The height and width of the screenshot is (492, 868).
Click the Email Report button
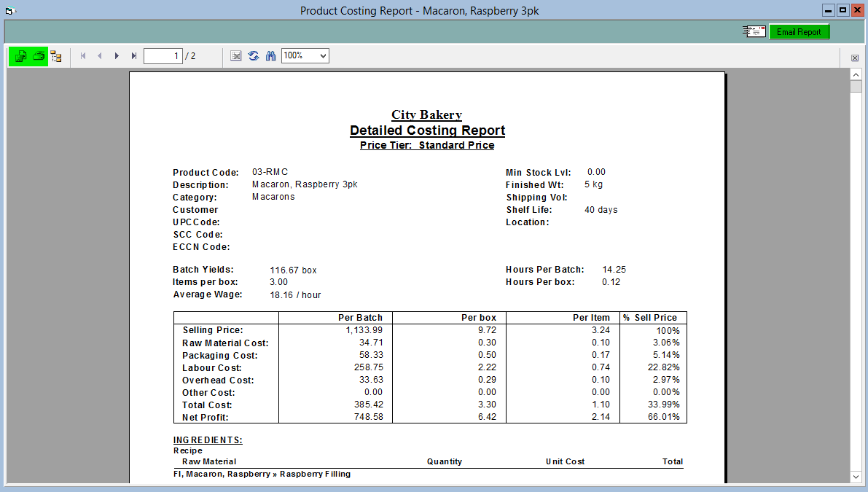(x=799, y=32)
